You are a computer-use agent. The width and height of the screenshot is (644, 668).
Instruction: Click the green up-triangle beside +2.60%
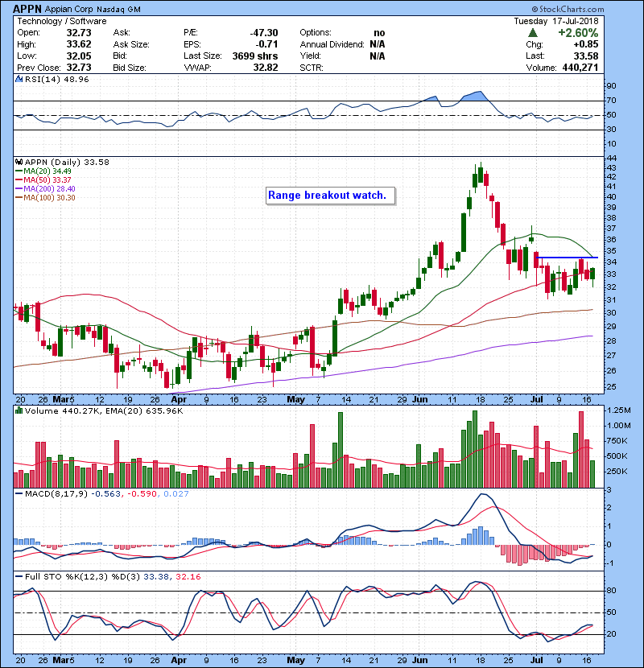[532, 33]
